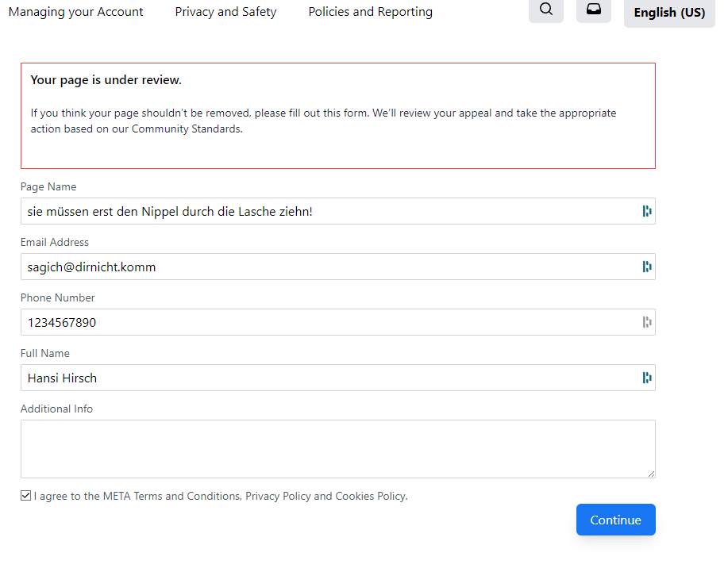Uncheck the META Terms agreement checkbox
This screenshot has height=568, width=728.
pyautogui.click(x=26, y=496)
